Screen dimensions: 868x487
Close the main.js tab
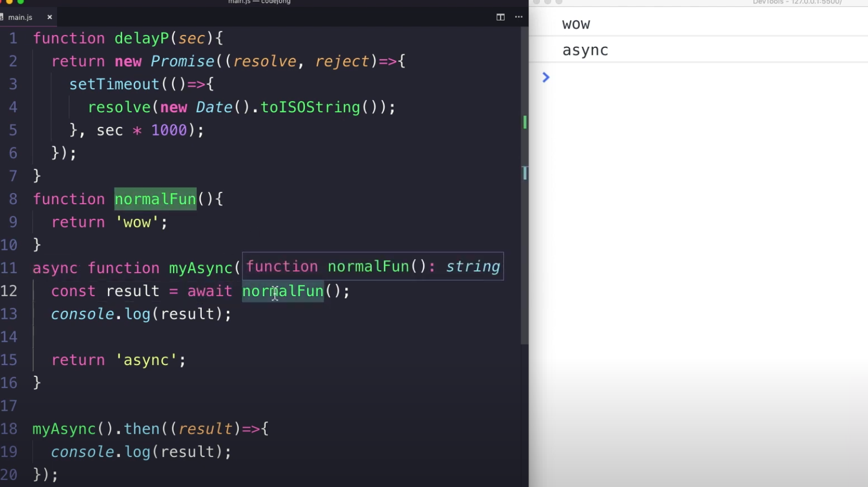49,17
